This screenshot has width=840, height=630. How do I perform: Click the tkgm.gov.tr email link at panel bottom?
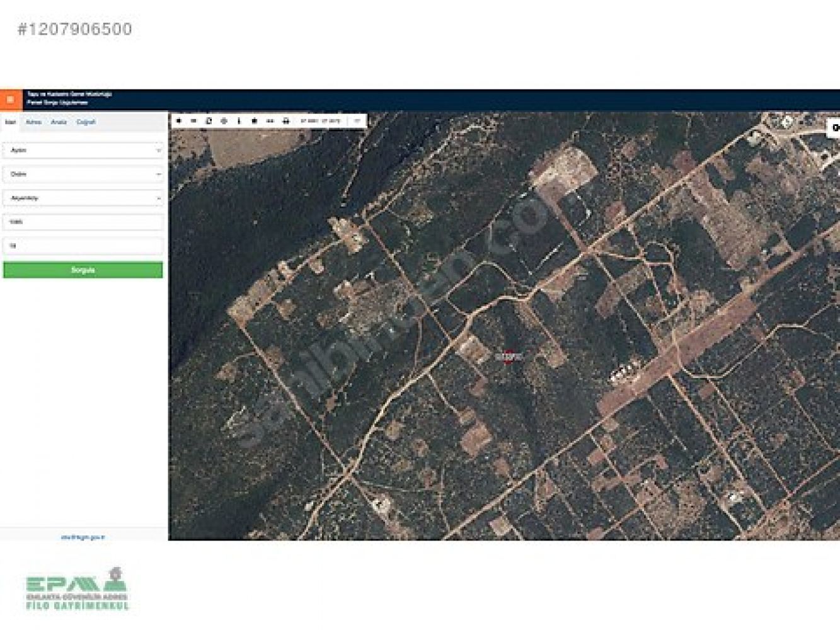point(83,537)
